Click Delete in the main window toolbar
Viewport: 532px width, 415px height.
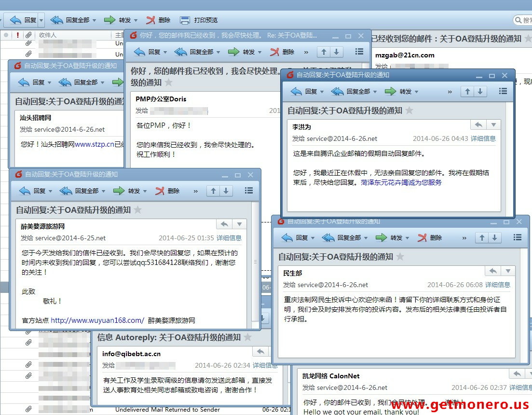pos(158,20)
